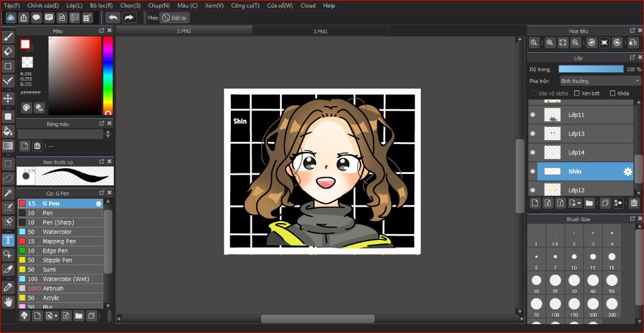
Task: Select the Dot pen tool
Action: click(x=8, y=81)
